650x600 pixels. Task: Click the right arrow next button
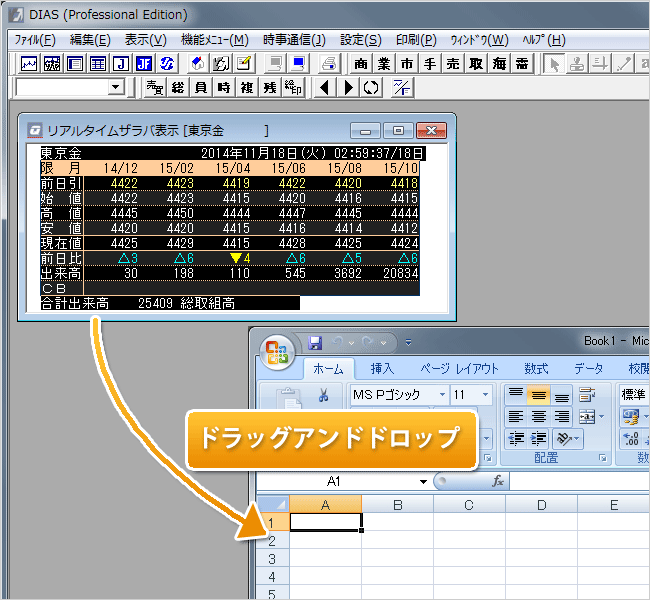point(347,88)
